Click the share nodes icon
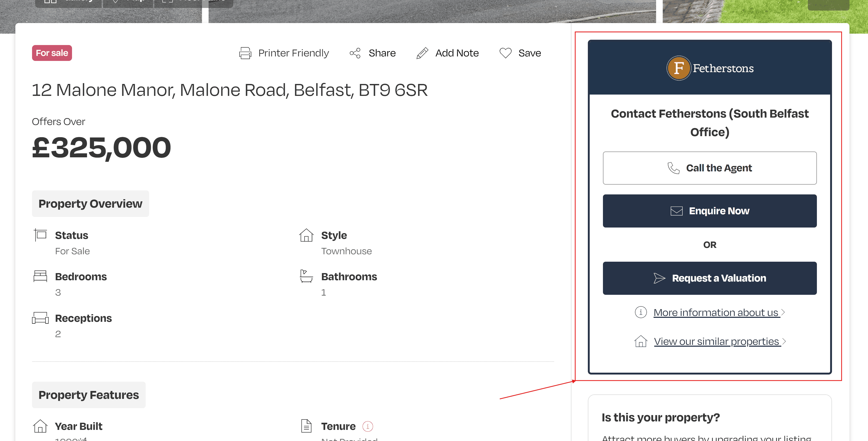 pos(355,53)
